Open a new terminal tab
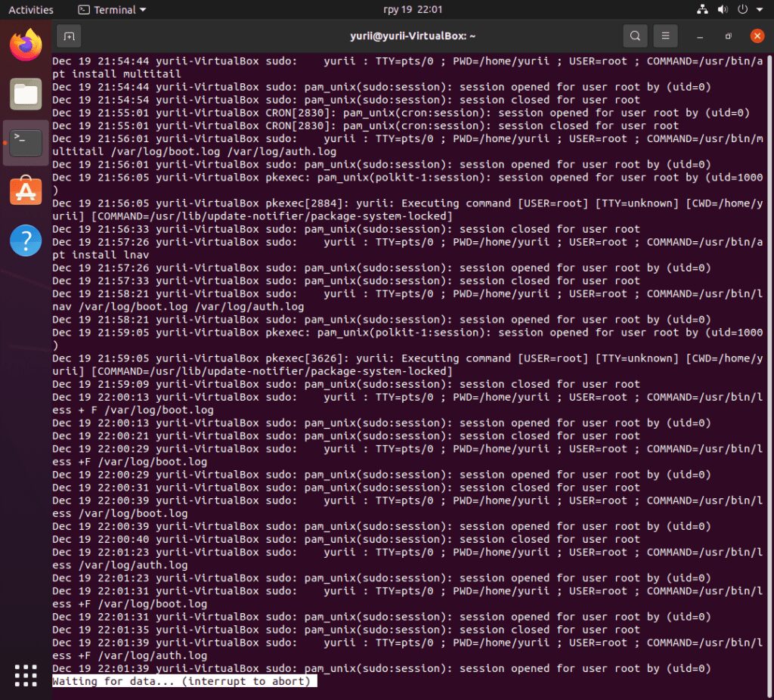This screenshot has height=700, width=774. pos(69,36)
